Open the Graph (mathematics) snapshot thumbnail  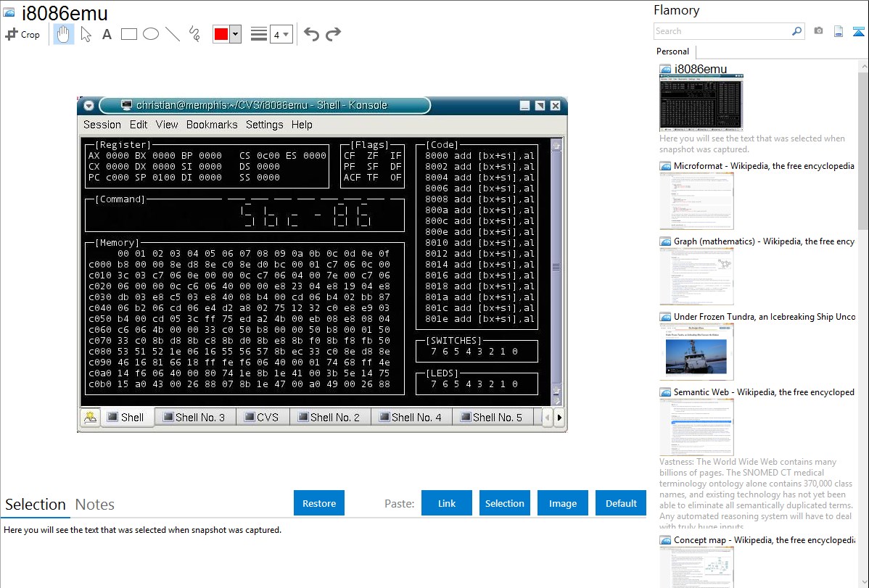[x=696, y=276]
